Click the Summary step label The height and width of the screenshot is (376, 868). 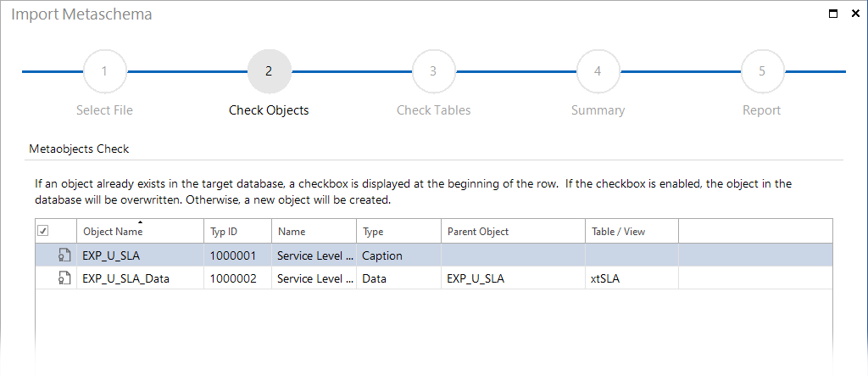coord(598,110)
